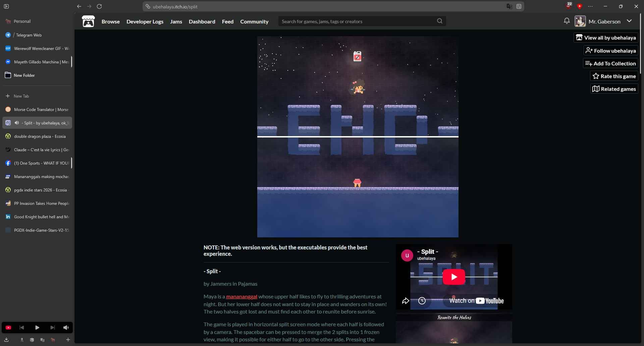Click the itch.io logo icon

pos(88,21)
